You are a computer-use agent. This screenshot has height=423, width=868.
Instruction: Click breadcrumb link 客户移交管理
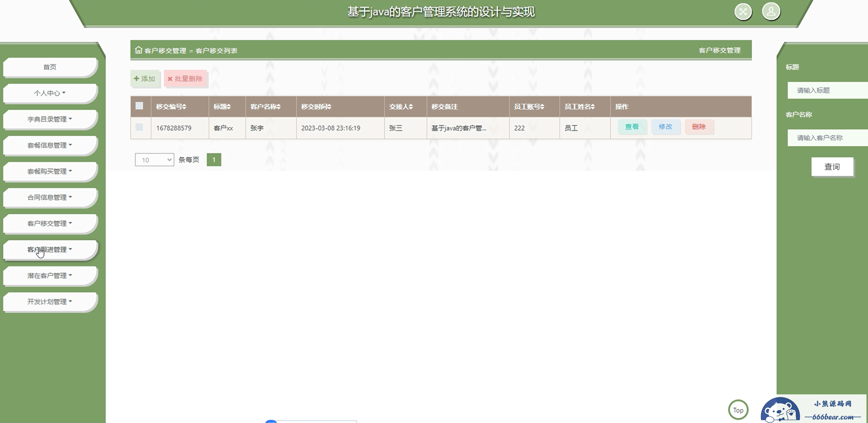coord(165,50)
